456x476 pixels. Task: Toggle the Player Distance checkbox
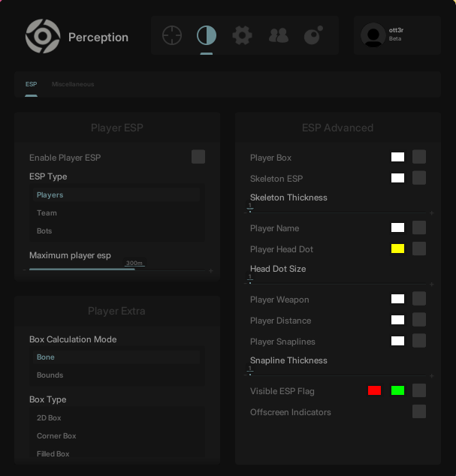pyautogui.click(x=419, y=320)
